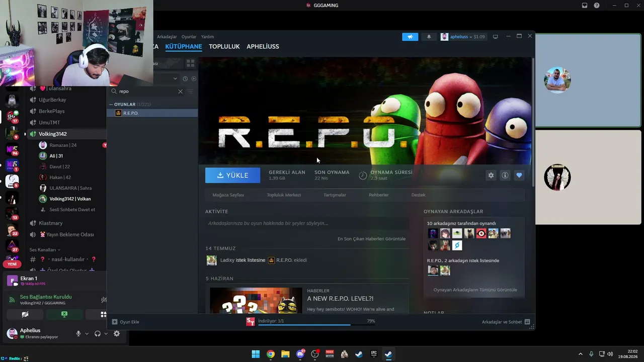Open Topluluk Merkezi community hub
644x362 pixels.
pos(284,195)
